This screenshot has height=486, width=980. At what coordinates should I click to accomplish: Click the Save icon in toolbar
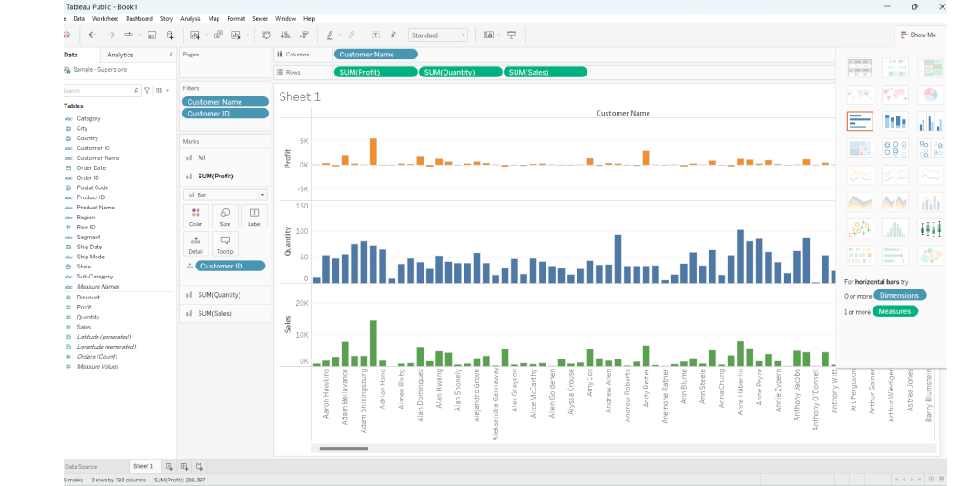[x=151, y=35]
